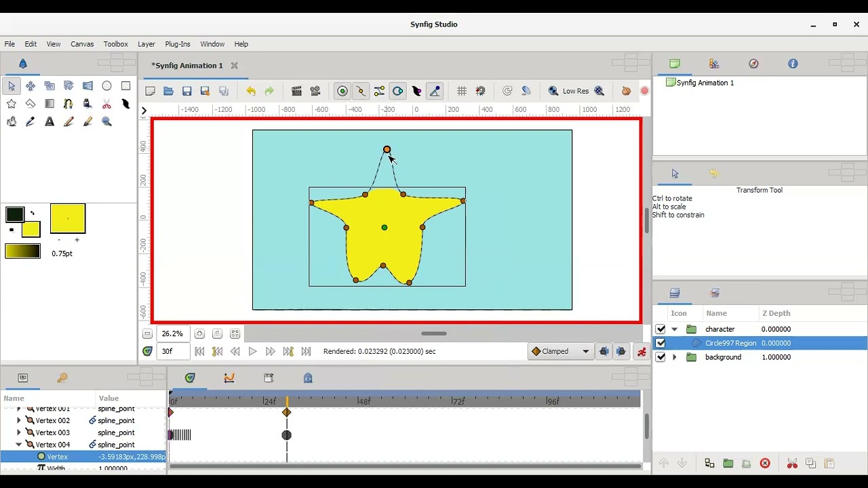Select the Spline tool

point(68,104)
